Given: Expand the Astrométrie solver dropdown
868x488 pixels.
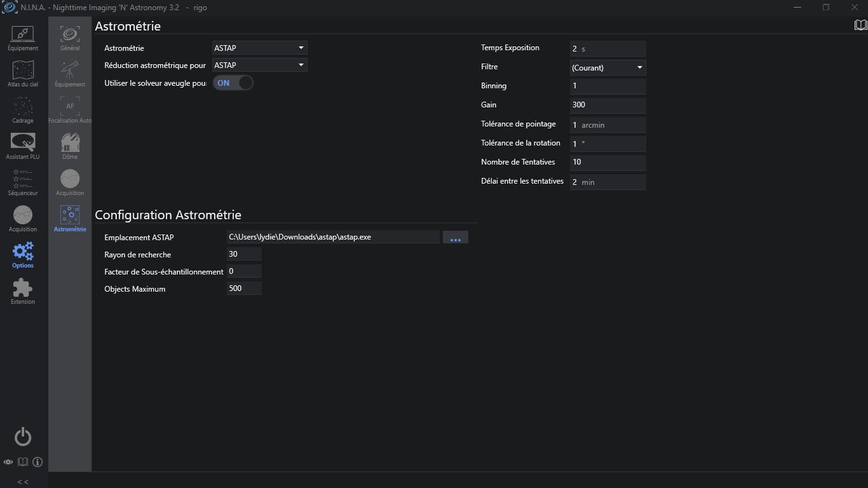Looking at the screenshot, I should tap(259, 48).
